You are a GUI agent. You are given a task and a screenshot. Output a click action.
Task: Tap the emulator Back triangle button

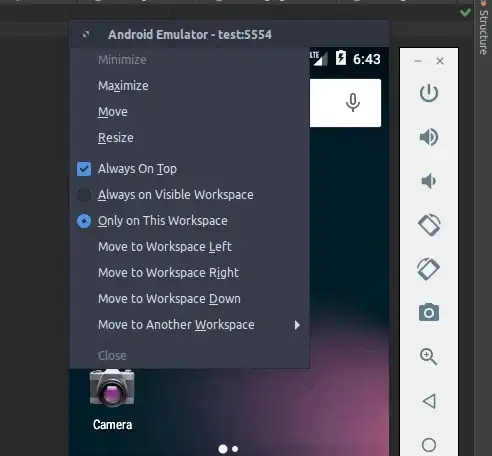pyautogui.click(x=429, y=401)
